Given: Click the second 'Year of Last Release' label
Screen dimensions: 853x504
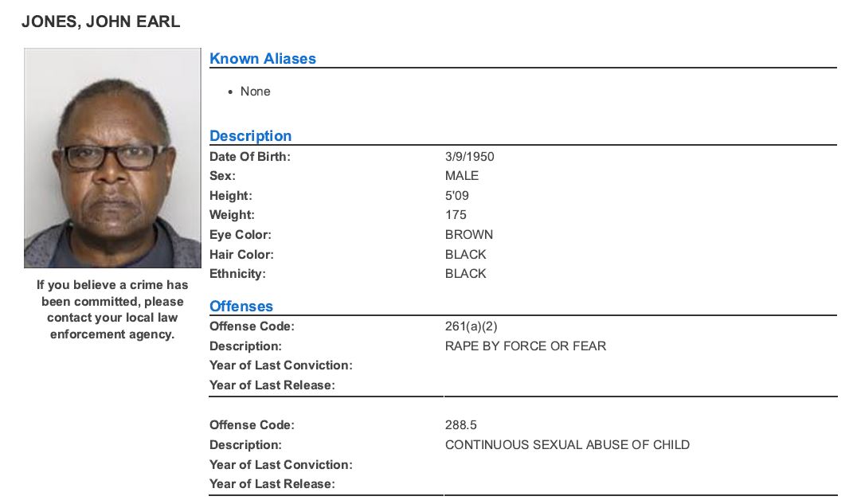Looking at the screenshot, I should click(x=272, y=484).
